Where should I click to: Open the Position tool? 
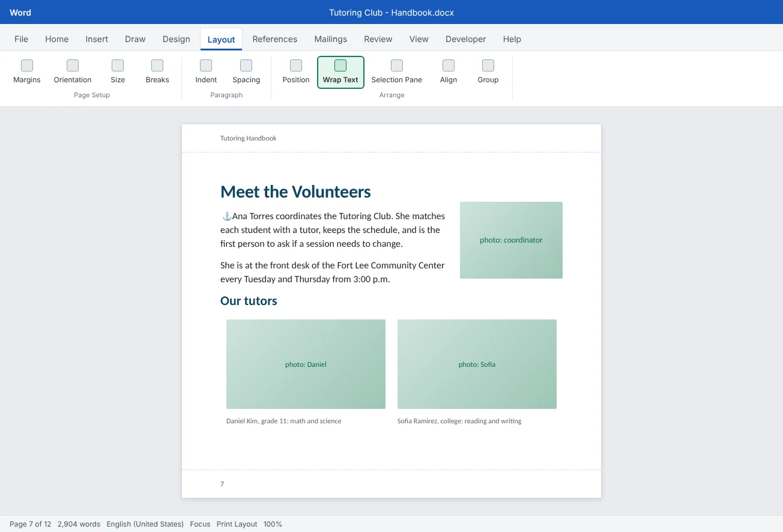tap(296, 72)
